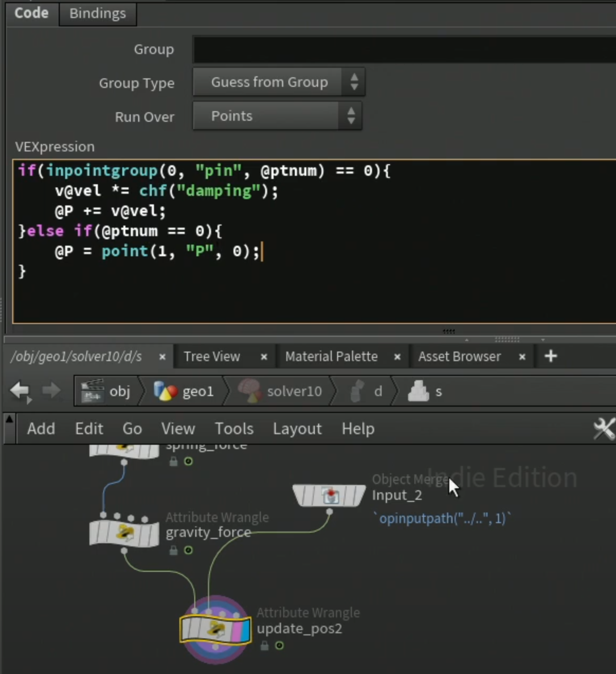Open network editor wrench settings icon
The height and width of the screenshot is (674, 616).
tap(604, 429)
